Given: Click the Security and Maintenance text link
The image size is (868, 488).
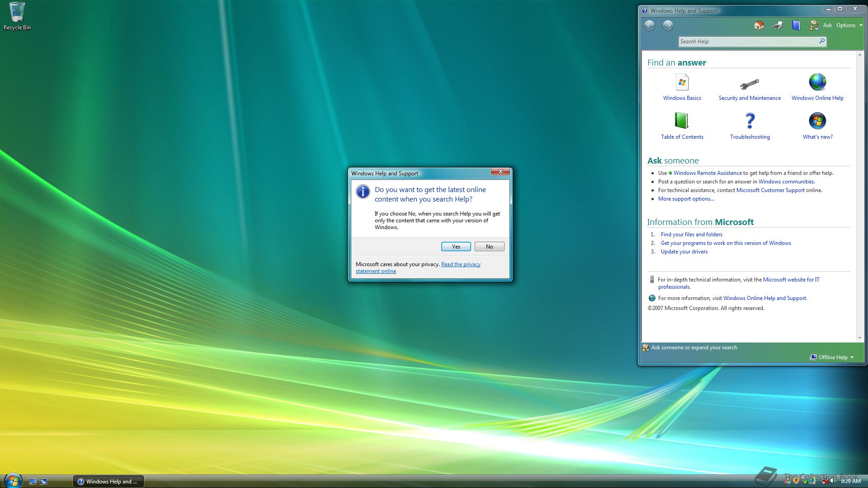Looking at the screenshot, I should coord(750,98).
